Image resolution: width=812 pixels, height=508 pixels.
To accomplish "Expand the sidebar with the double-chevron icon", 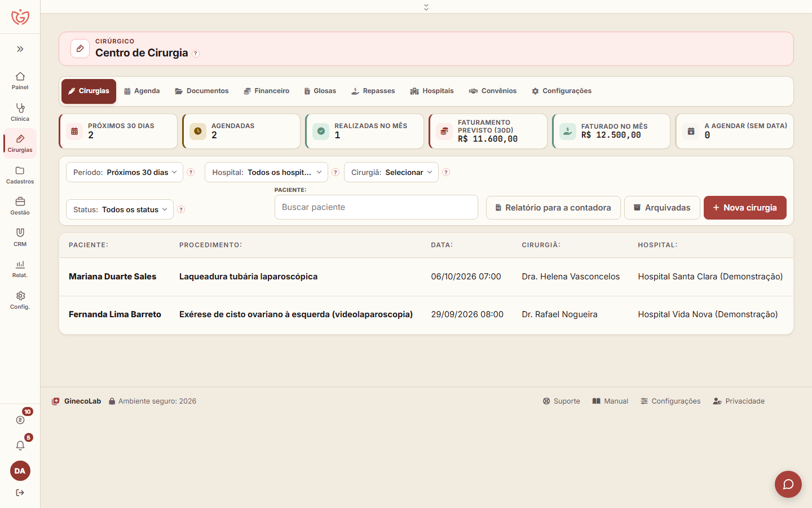I will pos(20,49).
